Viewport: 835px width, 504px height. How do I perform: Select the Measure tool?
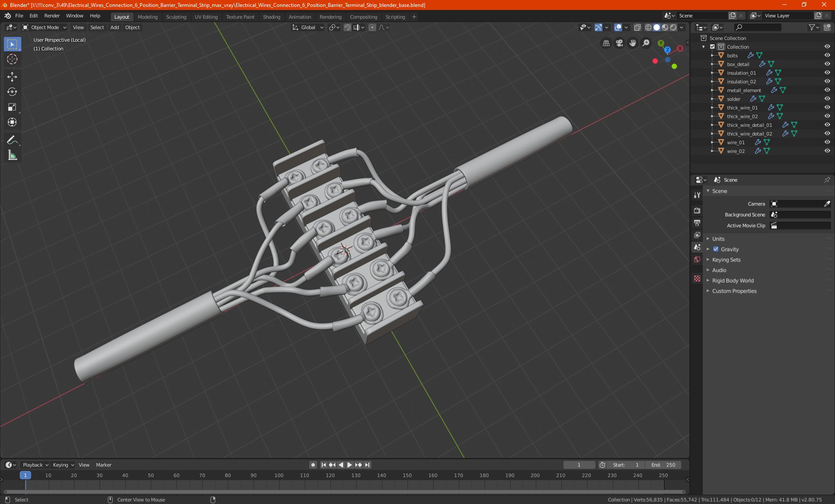pyautogui.click(x=12, y=155)
